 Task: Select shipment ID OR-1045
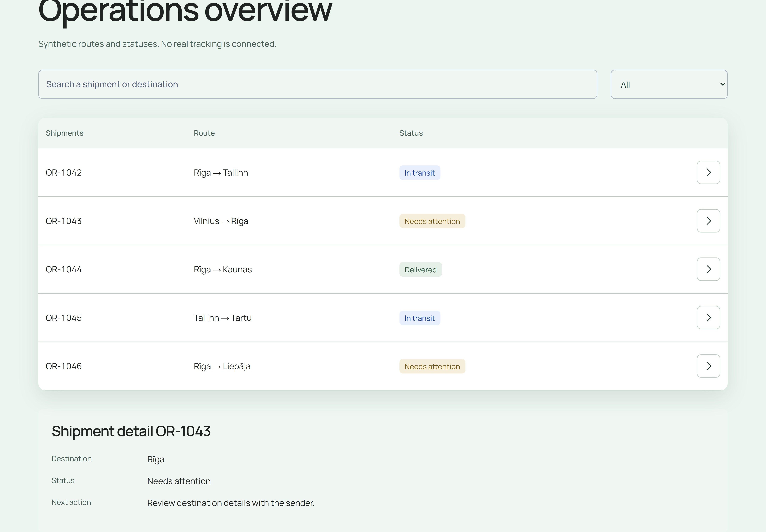coord(64,318)
